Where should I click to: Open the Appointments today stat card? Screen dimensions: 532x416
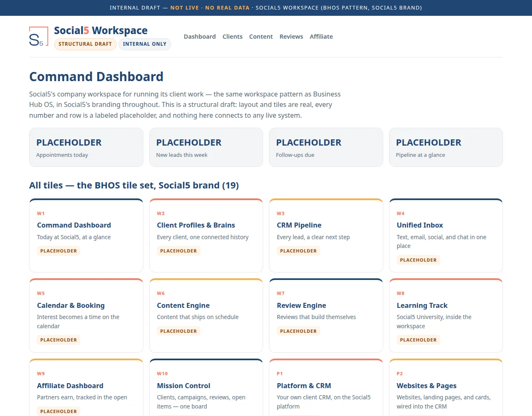pyautogui.click(x=86, y=147)
